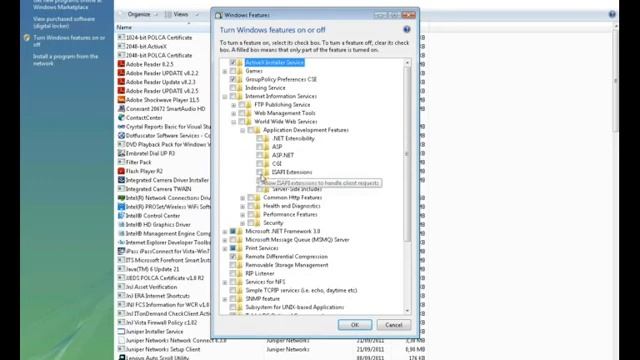
Task: Check the Internet Information Services box
Action: click(x=233, y=96)
